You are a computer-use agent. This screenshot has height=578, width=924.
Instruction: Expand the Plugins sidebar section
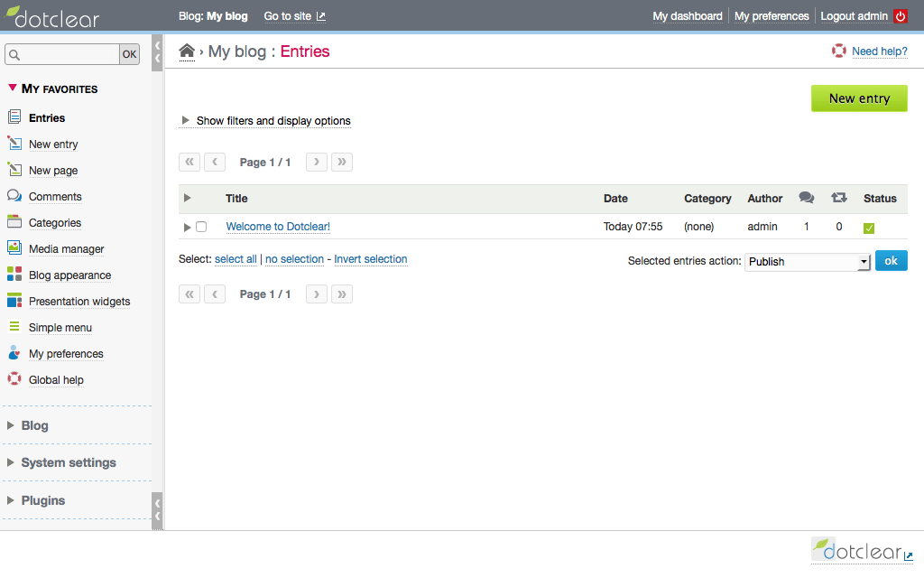43,500
